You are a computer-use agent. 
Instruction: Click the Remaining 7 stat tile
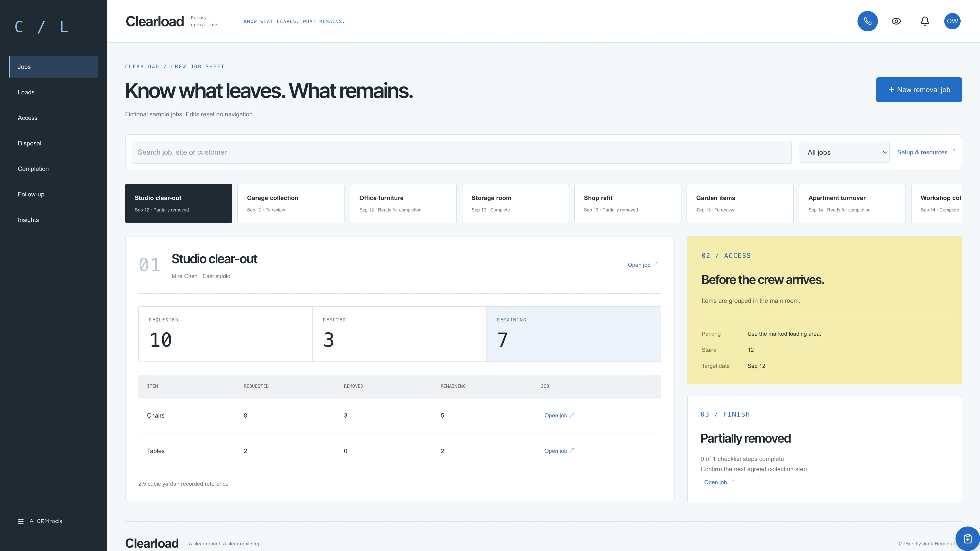point(574,334)
